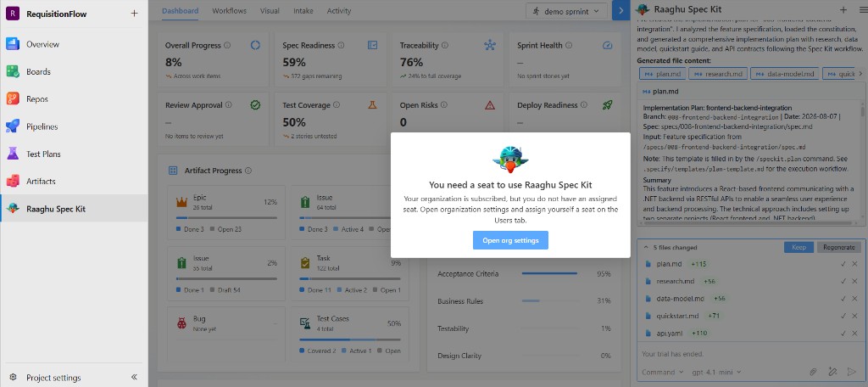Image resolution: width=868 pixels, height=387 pixels.
Task: Reject data-model.md change with X
Action: (856, 299)
